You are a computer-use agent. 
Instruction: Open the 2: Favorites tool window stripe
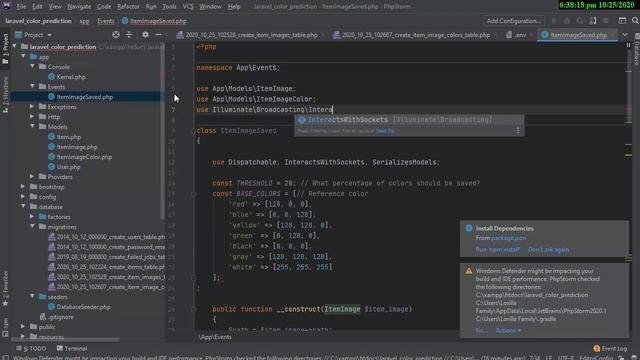[5, 288]
